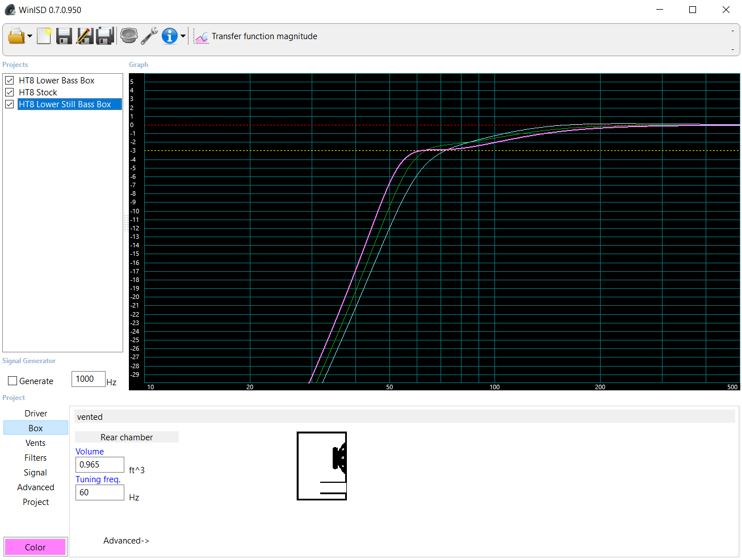
Task: Switch to the Filters tab
Action: [36, 458]
